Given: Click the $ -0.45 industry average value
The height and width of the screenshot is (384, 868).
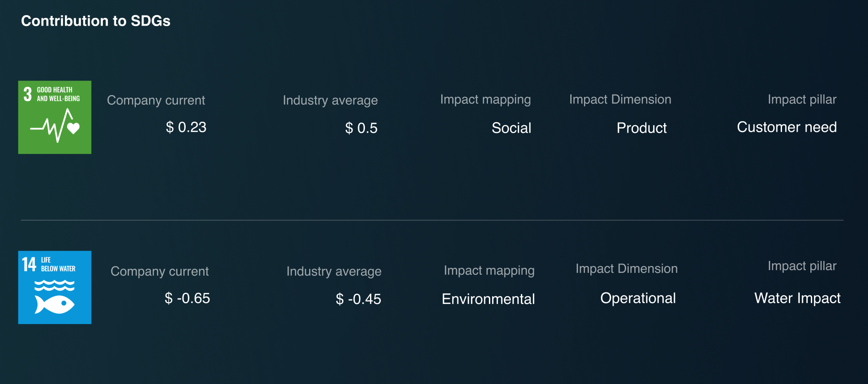Looking at the screenshot, I should click(359, 299).
